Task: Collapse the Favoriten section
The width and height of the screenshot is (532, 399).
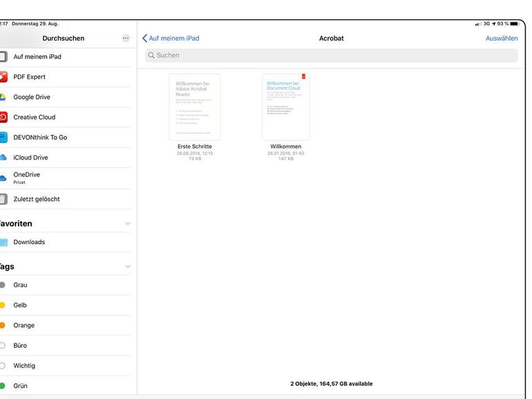Action: click(128, 224)
